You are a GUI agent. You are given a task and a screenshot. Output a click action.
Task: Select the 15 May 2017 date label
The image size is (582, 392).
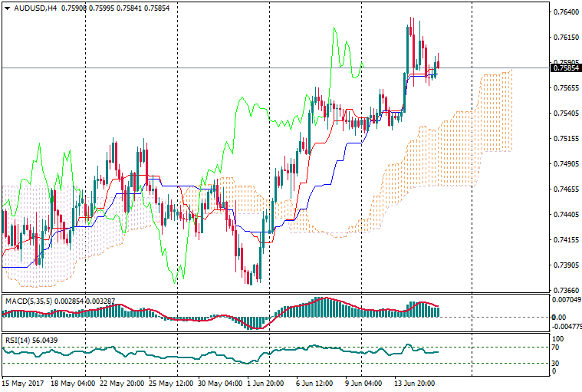22,382
